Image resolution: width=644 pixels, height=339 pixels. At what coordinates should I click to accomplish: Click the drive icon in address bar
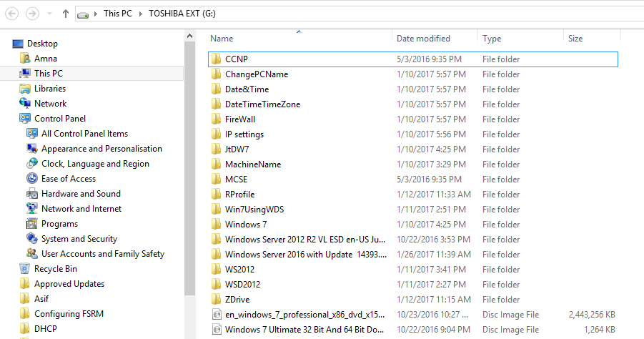83,15
